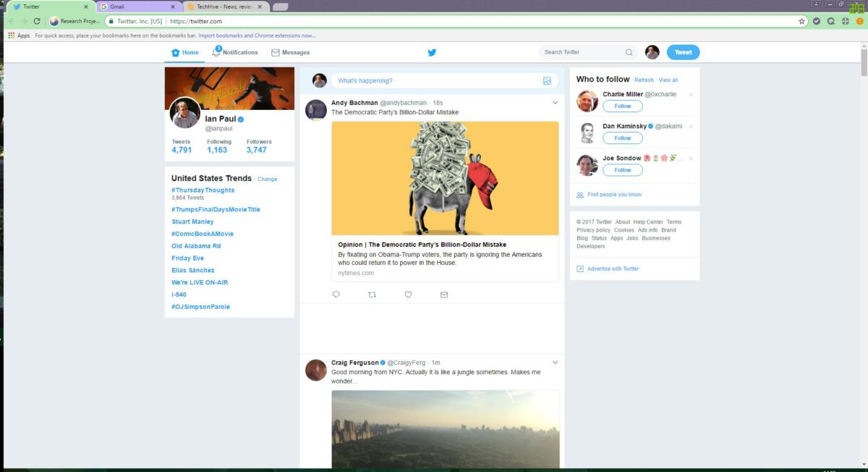
Task: Dismiss Charlie Miller follow suggestion
Action: (x=691, y=94)
